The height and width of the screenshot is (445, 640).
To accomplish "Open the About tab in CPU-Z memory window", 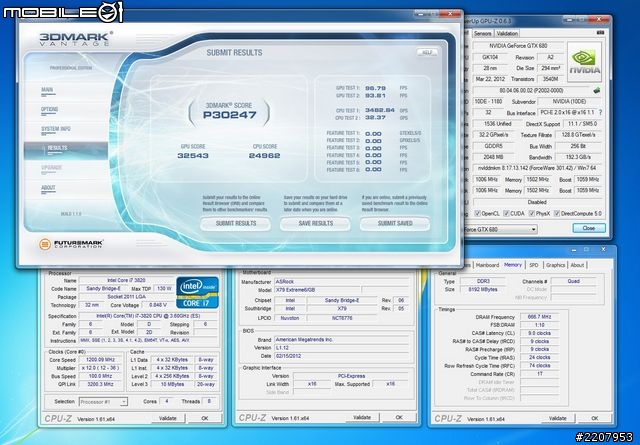I will pyautogui.click(x=577, y=265).
